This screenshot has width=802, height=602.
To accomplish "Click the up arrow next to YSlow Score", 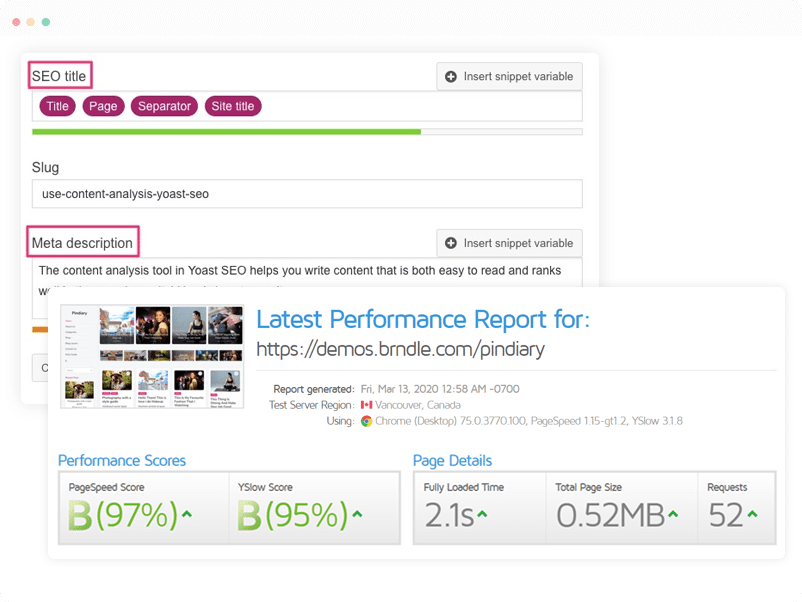I will point(357,514).
